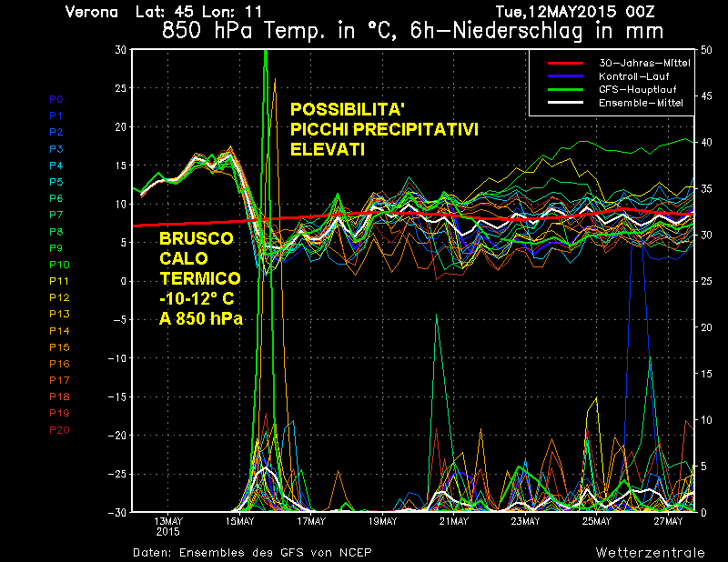
Task: Click the 23MAY x-axis label
Action: 525,521
